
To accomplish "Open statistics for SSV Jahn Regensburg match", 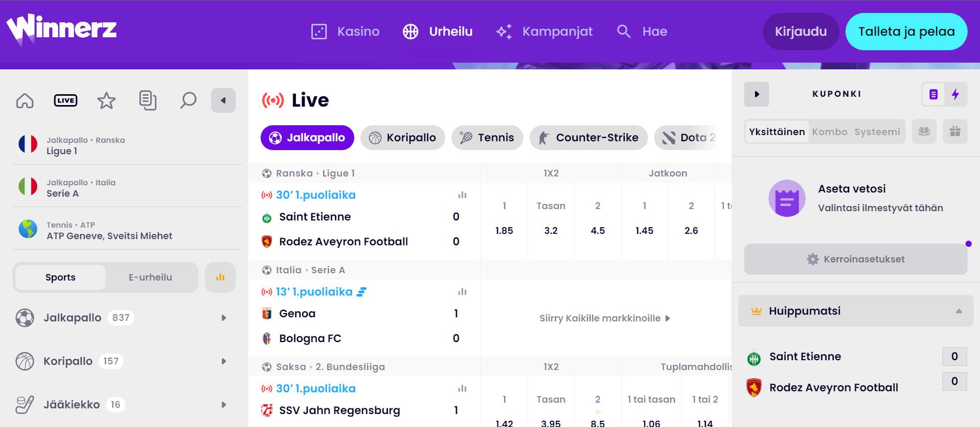I will [462, 389].
